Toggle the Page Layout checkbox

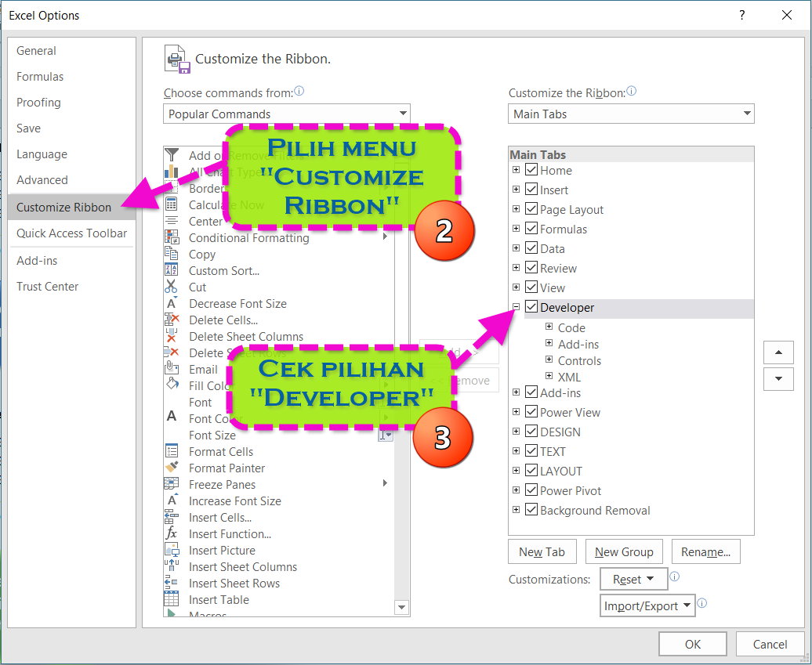point(531,209)
